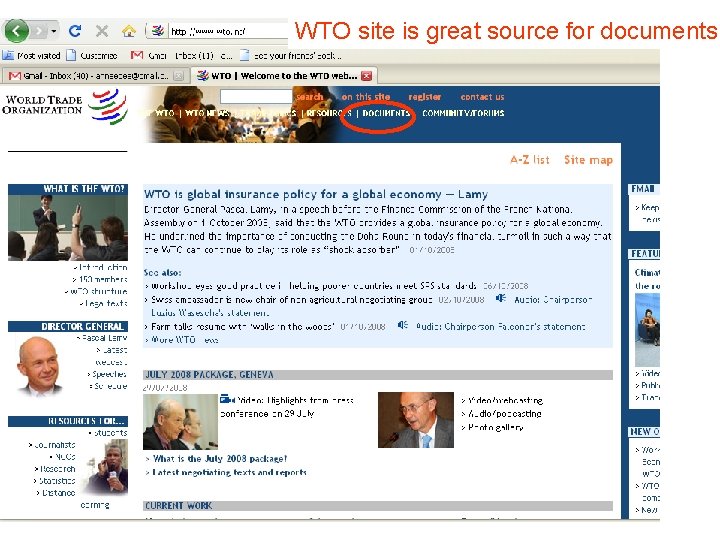Open the 'see your friends' bookmark
The height and width of the screenshot is (540, 720).
(291, 56)
